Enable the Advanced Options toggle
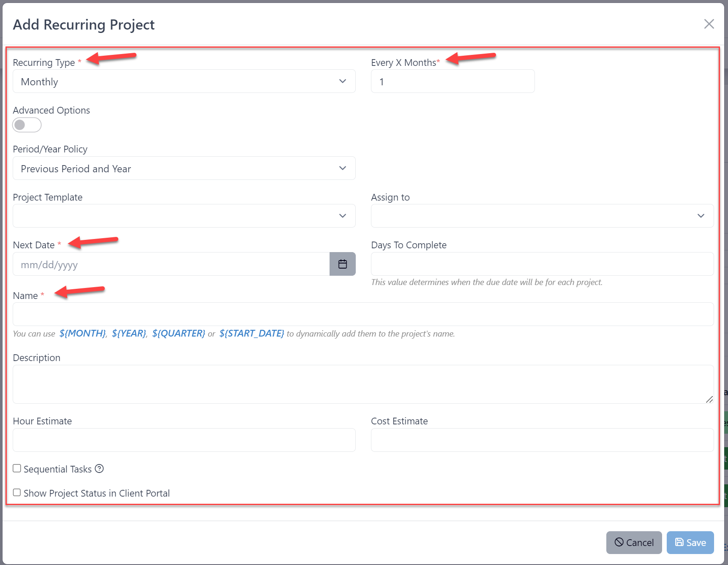This screenshot has height=565, width=728. tap(27, 125)
